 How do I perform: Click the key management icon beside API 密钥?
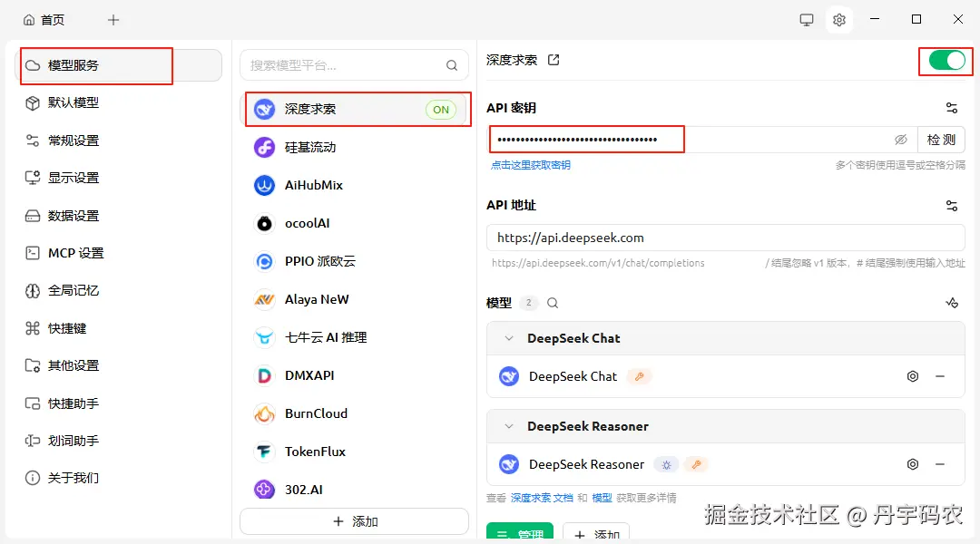click(951, 107)
